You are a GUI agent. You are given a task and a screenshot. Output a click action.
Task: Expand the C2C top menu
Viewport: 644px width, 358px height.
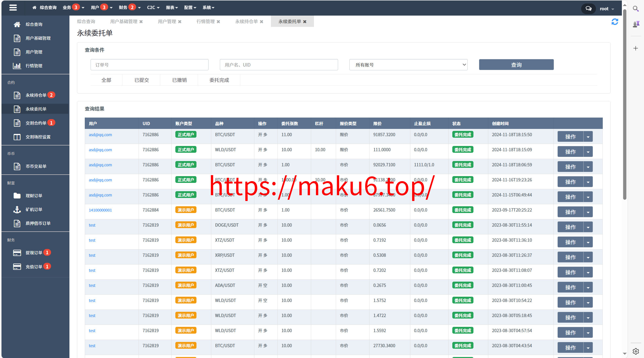pyautogui.click(x=153, y=8)
